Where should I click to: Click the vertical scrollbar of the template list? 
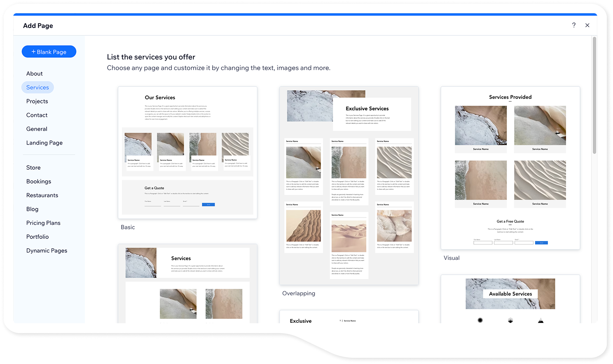(x=594, y=95)
